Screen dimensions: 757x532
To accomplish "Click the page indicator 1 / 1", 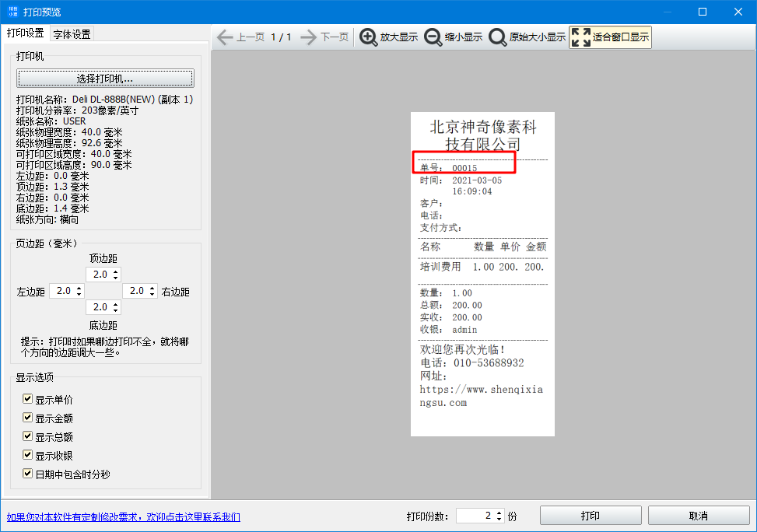I will point(281,37).
